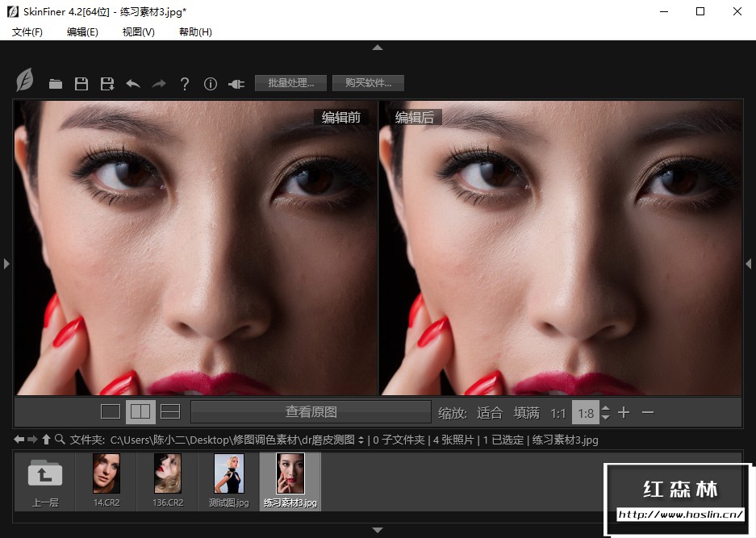Click the SkinFiner feather logo icon
The width and height of the screenshot is (756, 538).
(24, 80)
